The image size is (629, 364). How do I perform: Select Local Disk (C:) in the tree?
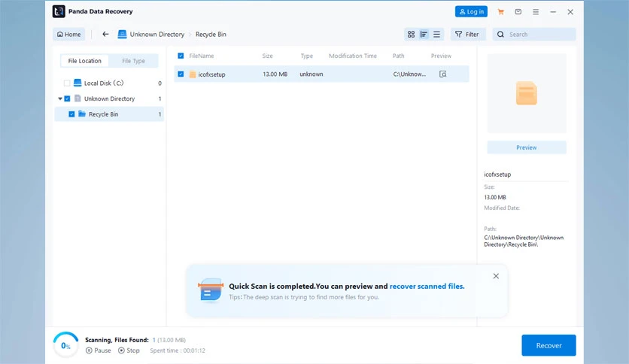tap(104, 83)
